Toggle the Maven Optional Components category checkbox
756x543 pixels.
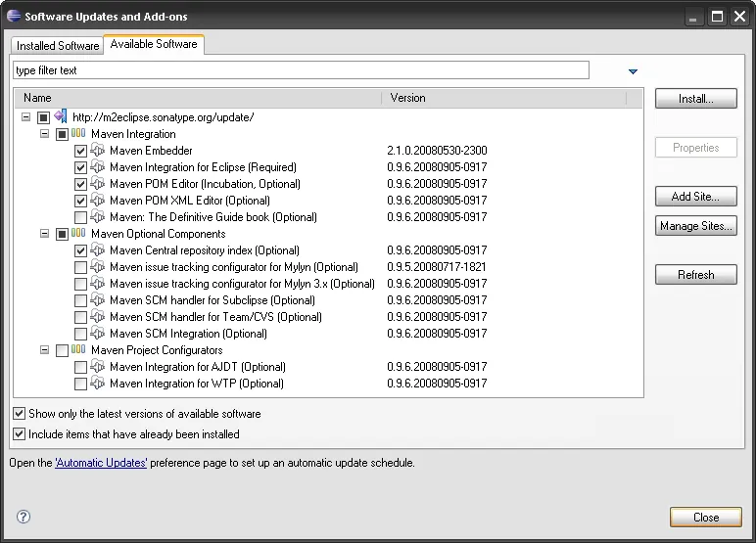62,234
